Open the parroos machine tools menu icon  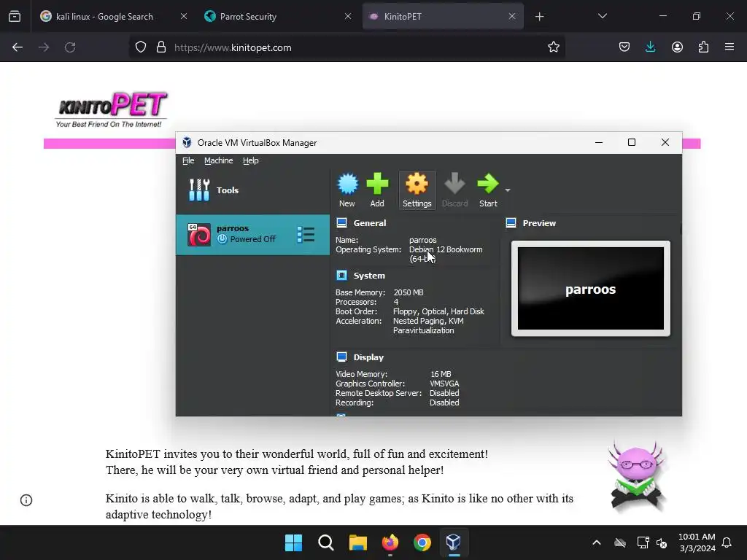click(x=306, y=234)
